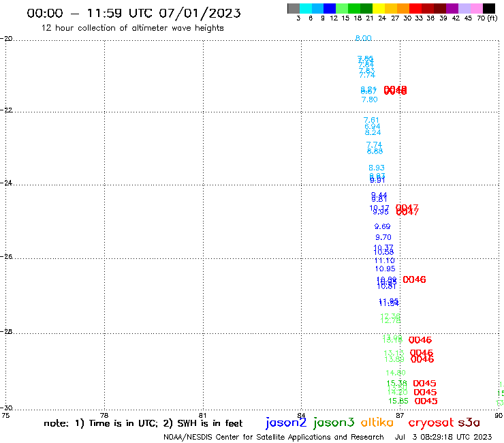Click the 8.00 wave height value
Screen dimensions: 504x443
coord(363,38)
